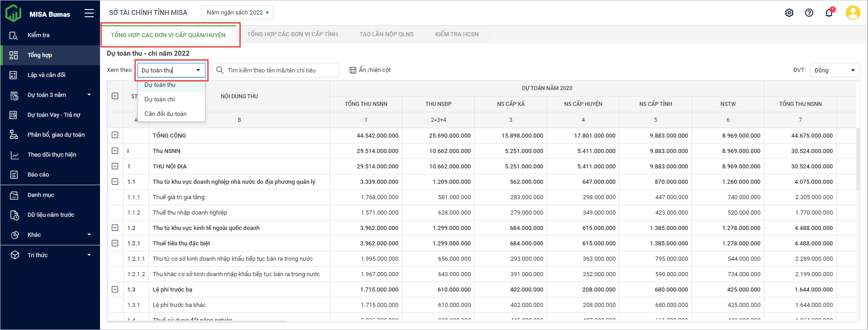The image size is (868, 330).
Task: Switch to Tổng hợp các đơn vị cấp tỉnh tab
Action: (x=292, y=34)
